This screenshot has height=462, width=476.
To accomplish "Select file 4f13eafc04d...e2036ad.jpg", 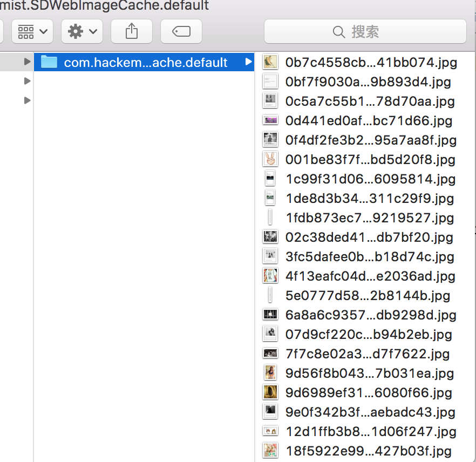I will click(365, 276).
